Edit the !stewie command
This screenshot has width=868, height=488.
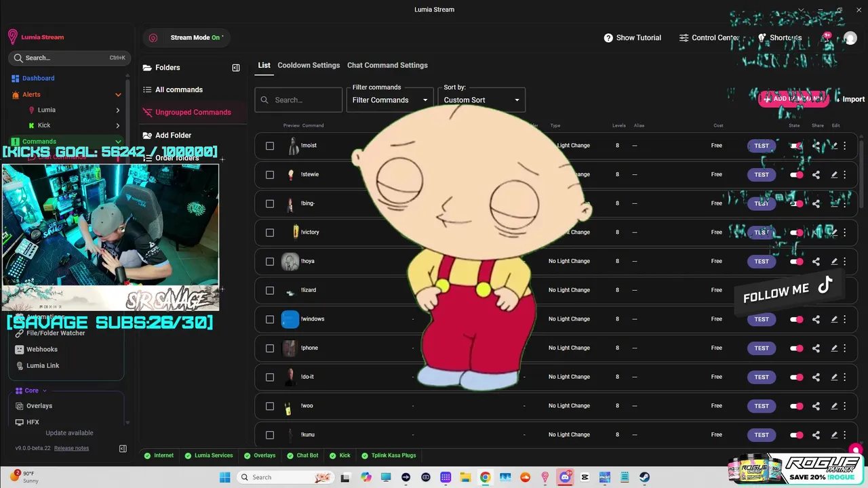pos(834,174)
